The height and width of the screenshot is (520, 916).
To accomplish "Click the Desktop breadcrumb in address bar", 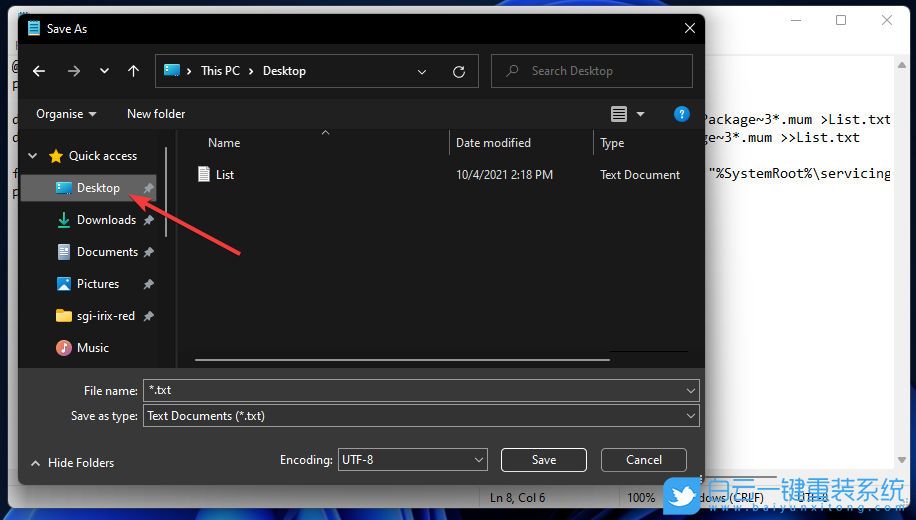I will (284, 71).
